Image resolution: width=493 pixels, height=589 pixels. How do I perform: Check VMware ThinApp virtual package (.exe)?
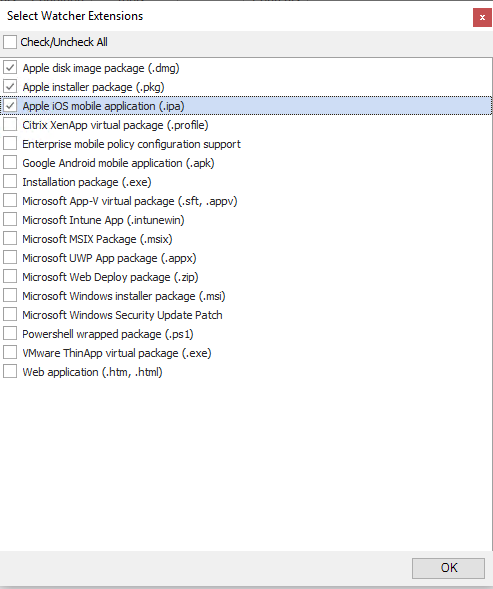(10, 353)
